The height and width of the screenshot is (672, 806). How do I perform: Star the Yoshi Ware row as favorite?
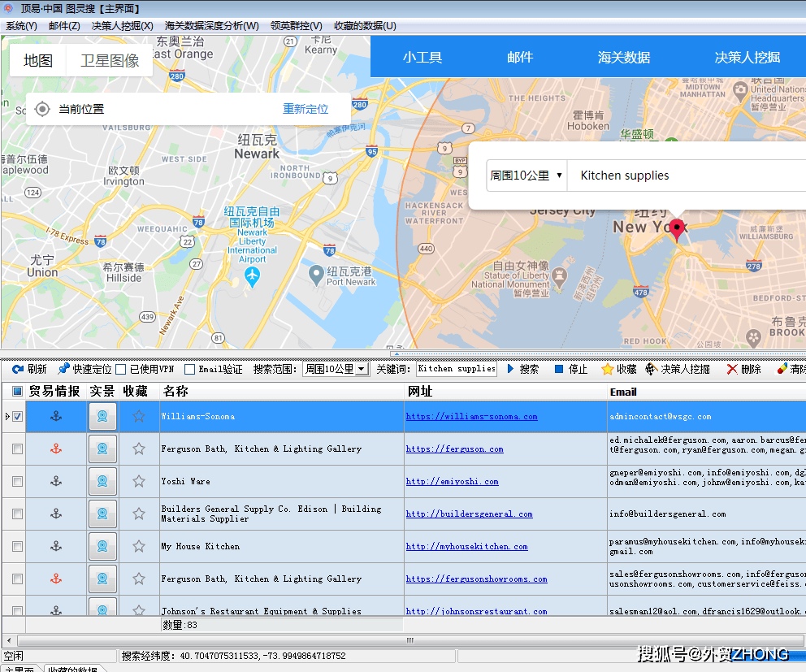[x=139, y=481]
